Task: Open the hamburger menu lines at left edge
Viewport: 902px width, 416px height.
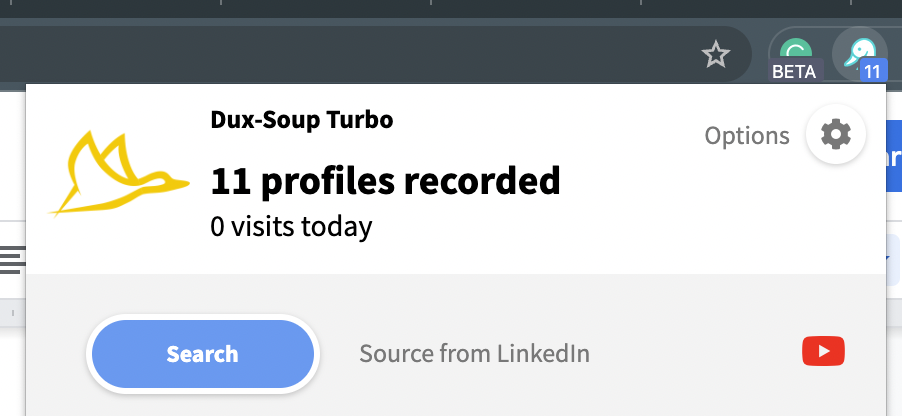Action: coord(13,259)
